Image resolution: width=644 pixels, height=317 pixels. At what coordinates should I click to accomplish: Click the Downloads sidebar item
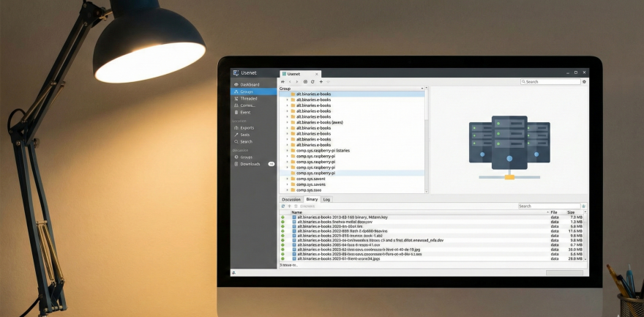pyautogui.click(x=250, y=164)
